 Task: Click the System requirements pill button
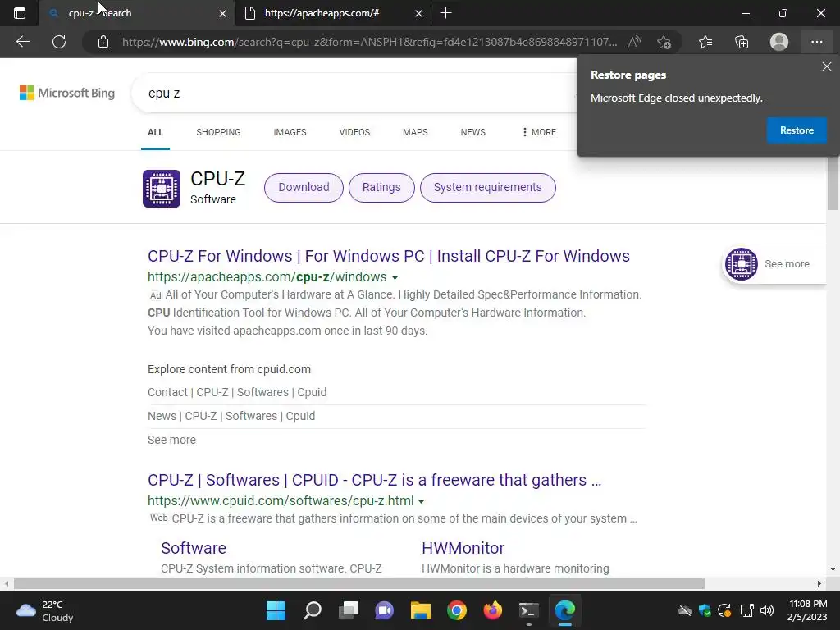pyautogui.click(x=487, y=188)
